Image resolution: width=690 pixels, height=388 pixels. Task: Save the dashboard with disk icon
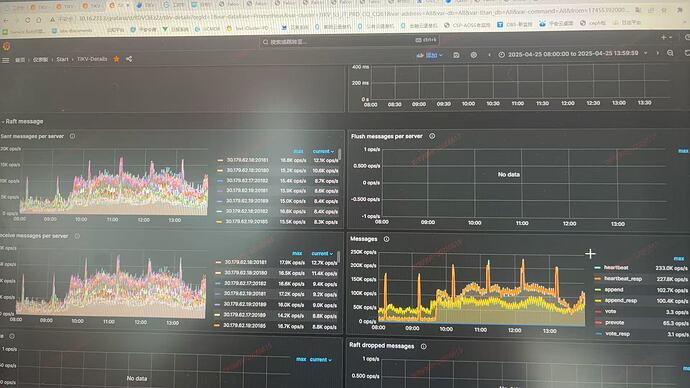click(456, 55)
